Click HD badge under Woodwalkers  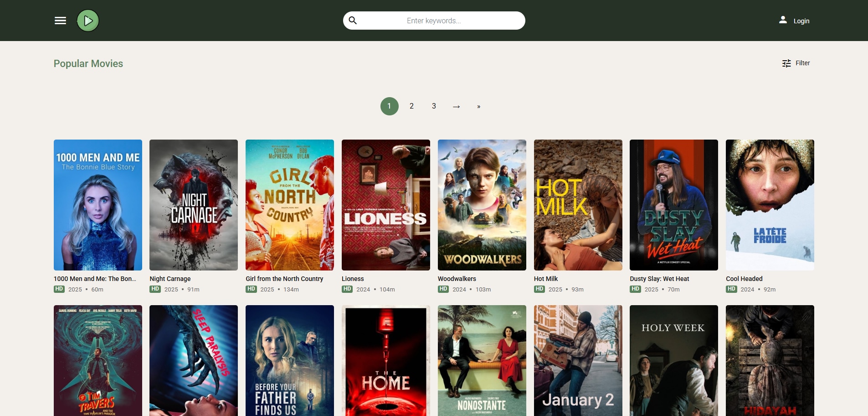click(x=443, y=289)
